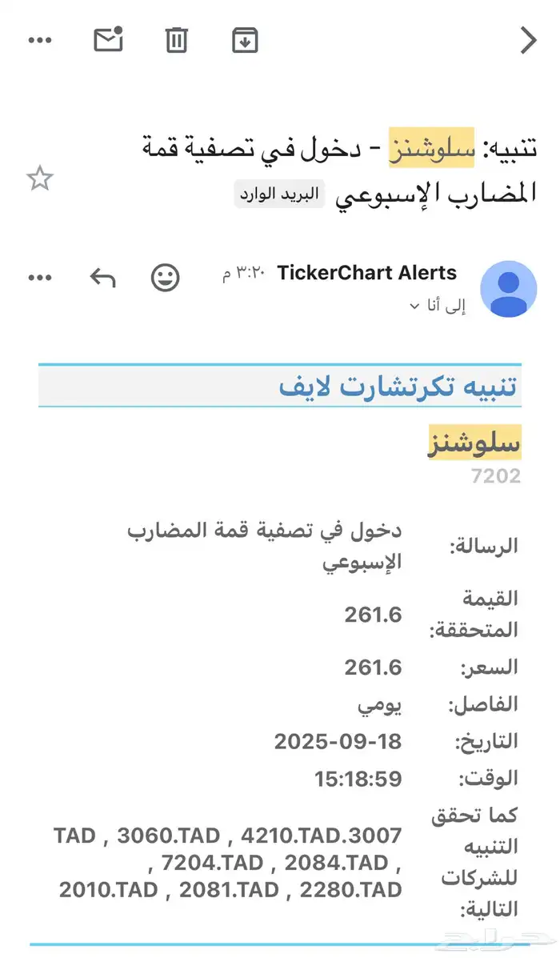Star this TickerChart alert email
Viewport: 560px width, 958px height.
click(x=39, y=178)
